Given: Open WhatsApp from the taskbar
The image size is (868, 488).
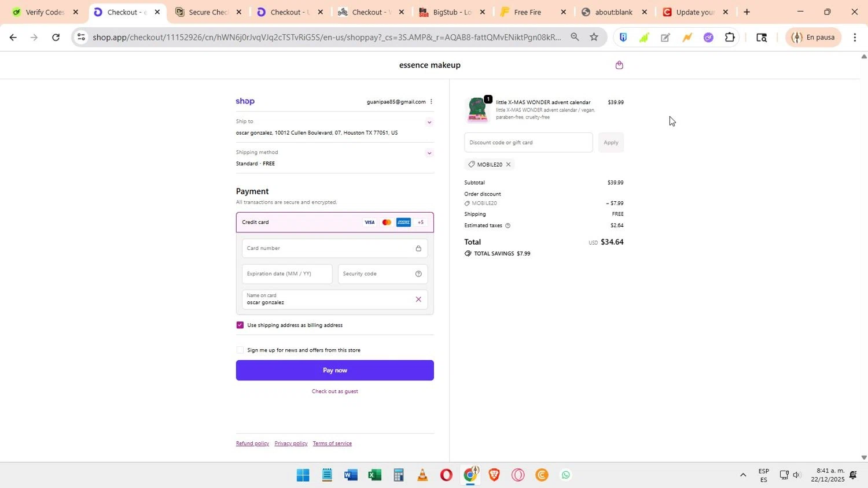Looking at the screenshot, I should click(x=566, y=475).
